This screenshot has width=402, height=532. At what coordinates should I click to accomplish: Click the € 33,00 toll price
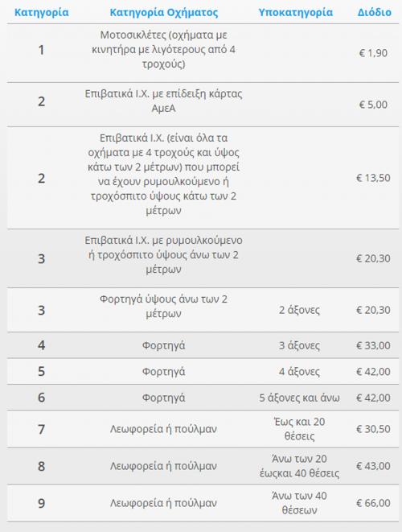click(x=373, y=345)
